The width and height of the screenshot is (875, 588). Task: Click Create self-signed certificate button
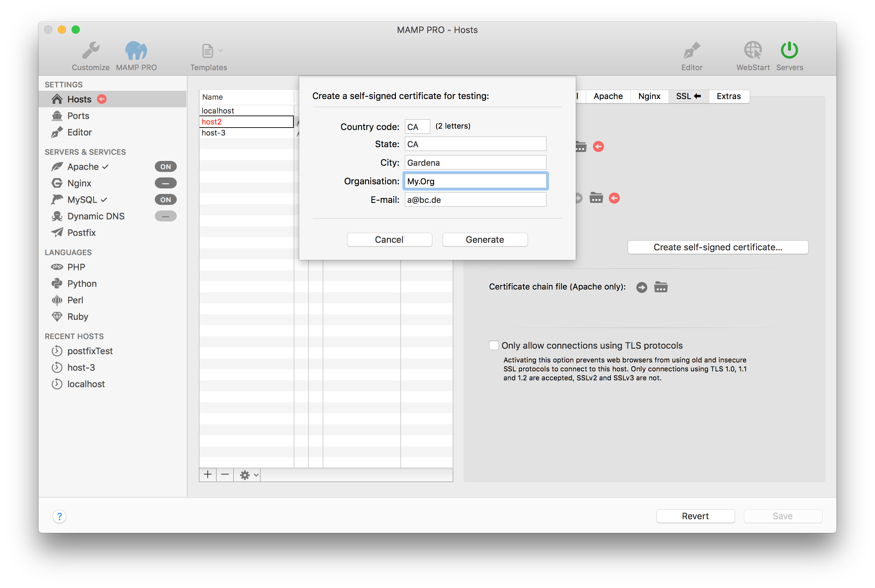pyautogui.click(x=717, y=247)
